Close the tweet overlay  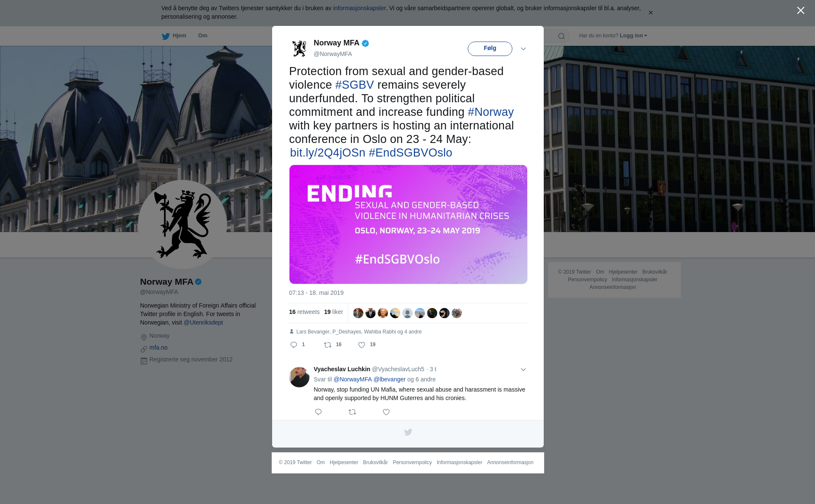[801, 11]
